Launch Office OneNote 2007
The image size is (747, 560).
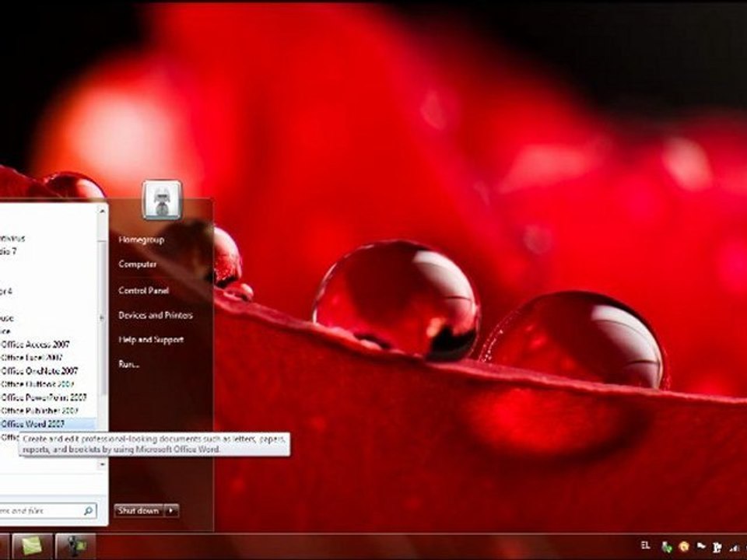39,371
